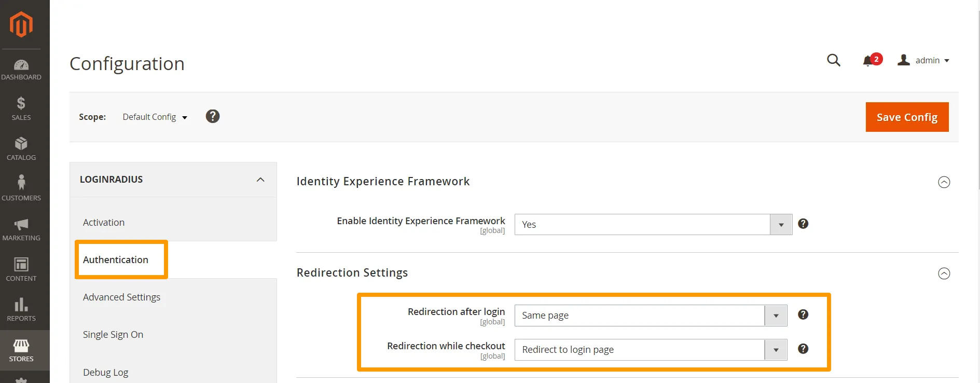This screenshot has width=980, height=383.
Task: Collapse the LOGINRADIUS sidebar group
Action: pyautogui.click(x=260, y=180)
